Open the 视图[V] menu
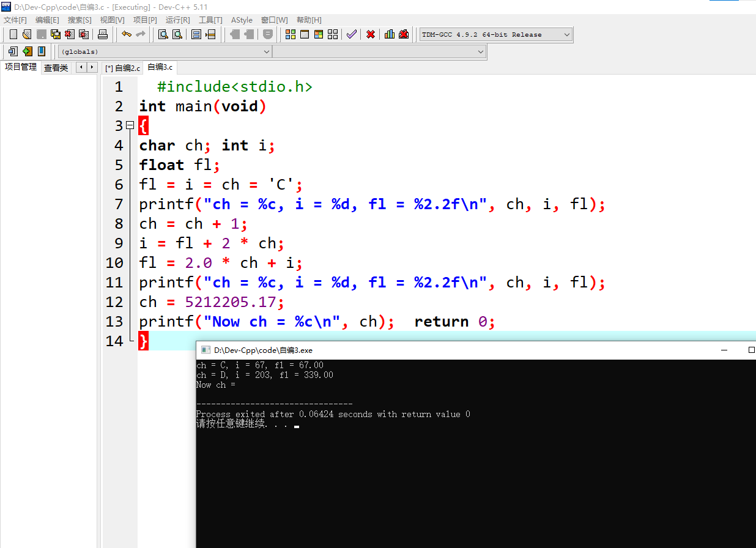The width and height of the screenshot is (756, 548). (x=112, y=20)
